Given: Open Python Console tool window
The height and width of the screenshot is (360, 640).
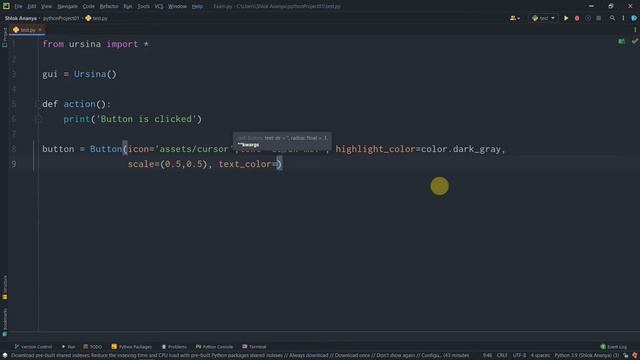Looking at the screenshot, I should click(214, 347).
